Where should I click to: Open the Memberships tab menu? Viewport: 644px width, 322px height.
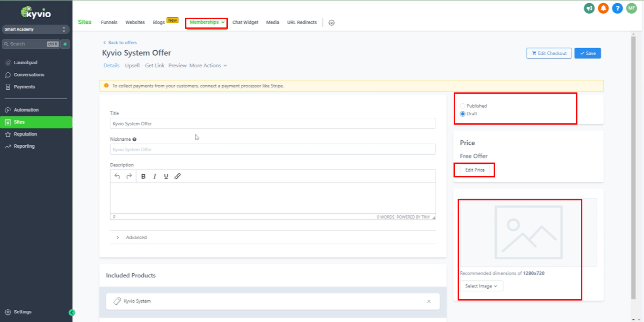[206, 23]
